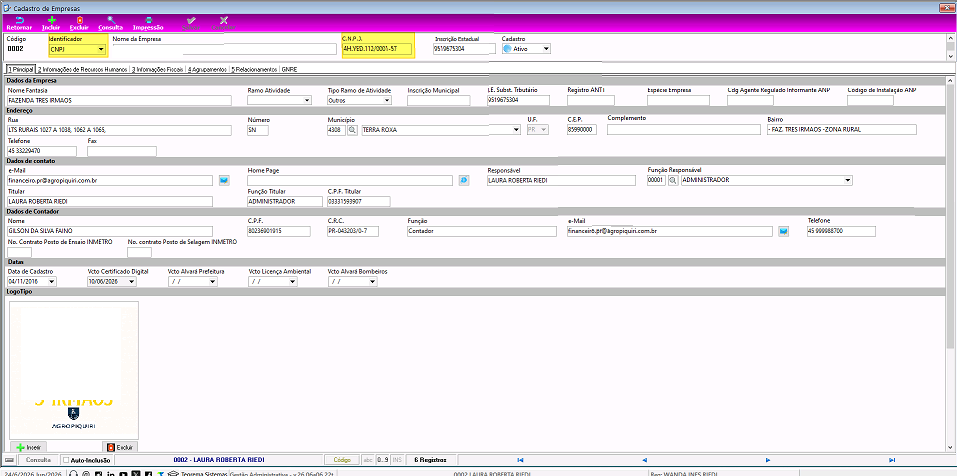Click the C.P.F. Titular field
The height and width of the screenshot is (476, 957).
coord(359,201)
